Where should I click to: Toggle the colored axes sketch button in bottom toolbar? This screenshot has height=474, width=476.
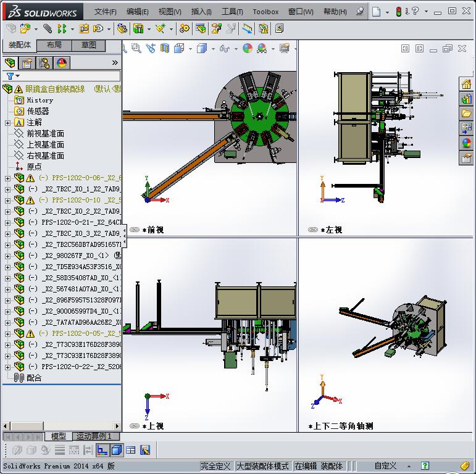(102, 450)
